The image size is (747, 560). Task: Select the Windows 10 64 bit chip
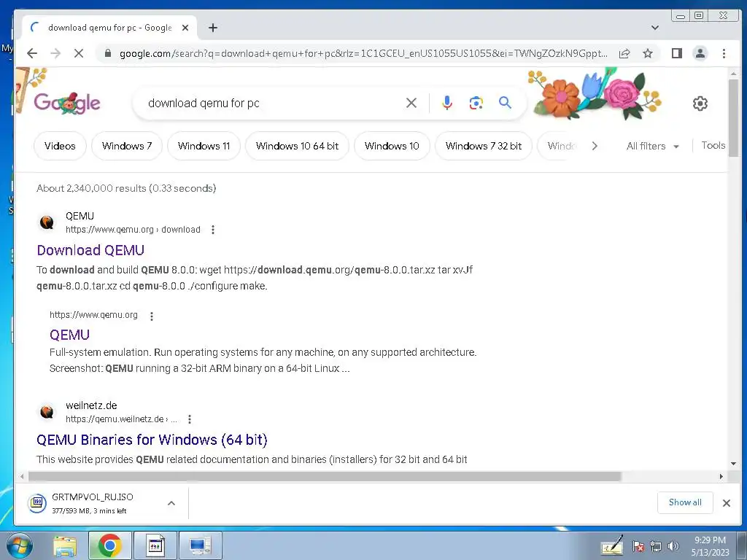[298, 146]
